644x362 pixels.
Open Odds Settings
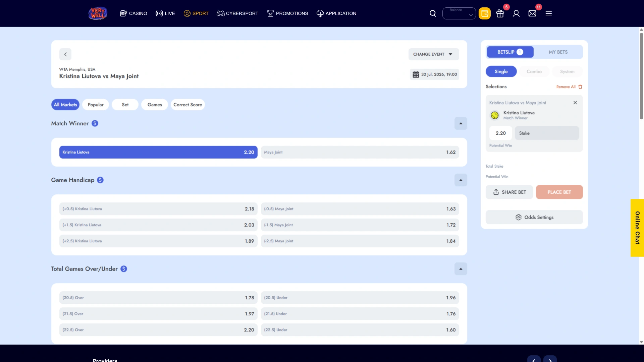[534, 217]
